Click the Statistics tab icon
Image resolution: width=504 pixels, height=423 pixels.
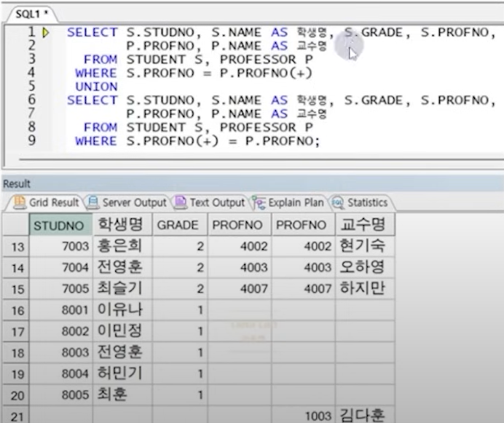click(338, 202)
